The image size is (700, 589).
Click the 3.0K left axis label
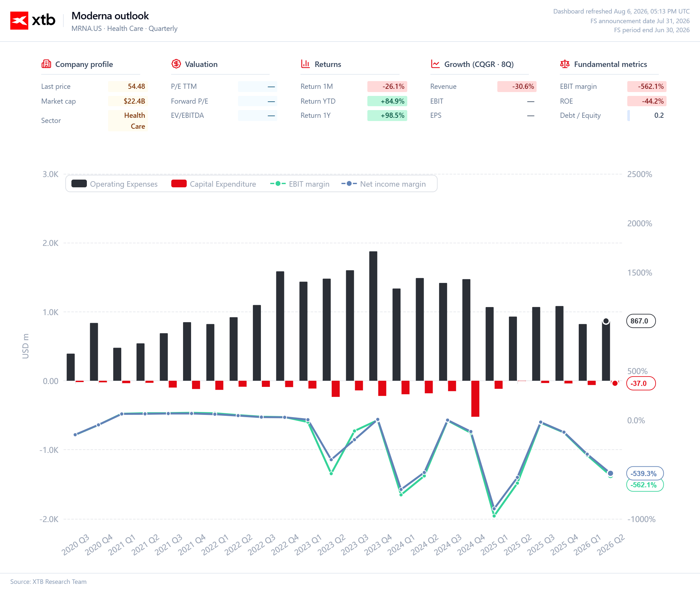click(51, 174)
